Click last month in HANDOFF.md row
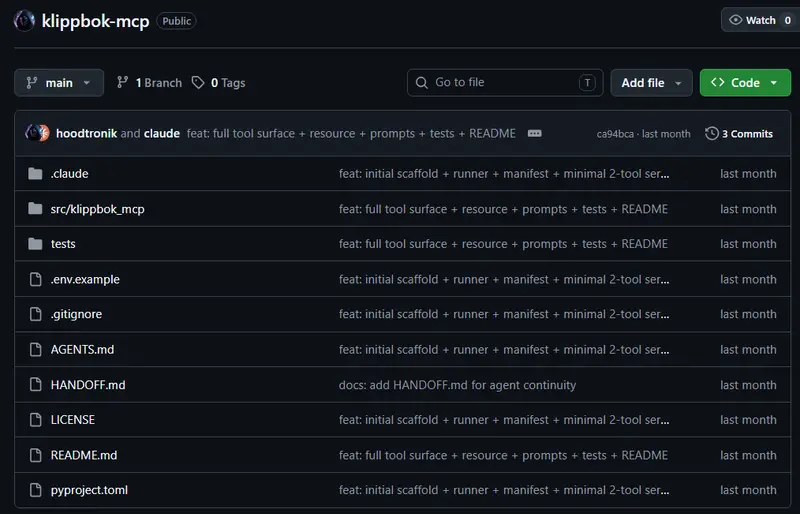This screenshot has width=800, height=514. (x=748, y=385)
